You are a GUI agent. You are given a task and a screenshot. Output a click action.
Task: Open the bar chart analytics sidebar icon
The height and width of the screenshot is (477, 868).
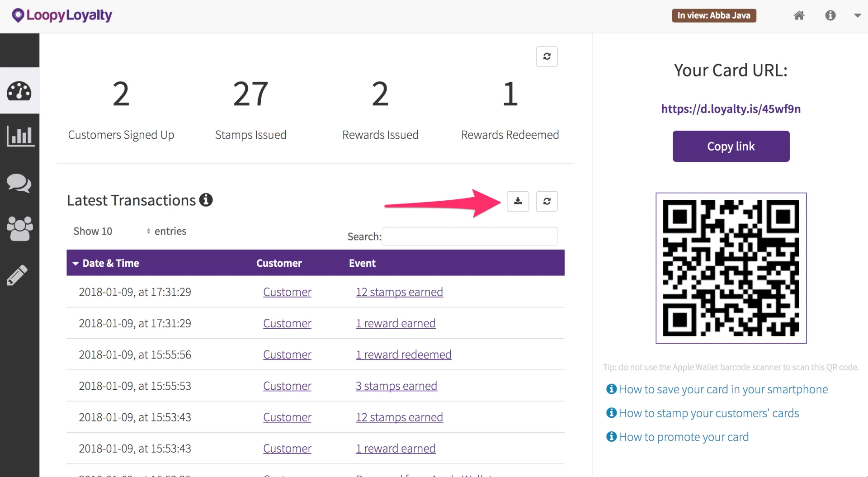pyautogui.click(x=20, y=136)
